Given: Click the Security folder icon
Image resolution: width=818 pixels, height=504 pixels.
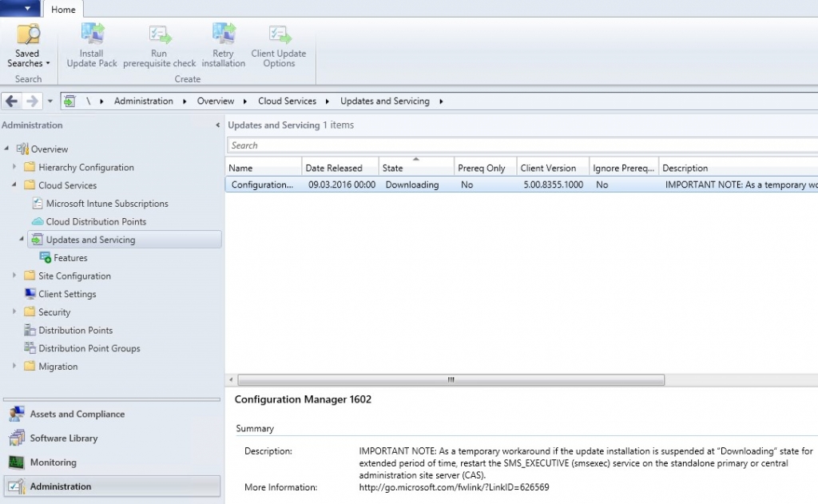Looking at the screenshot, I should 30,312.
